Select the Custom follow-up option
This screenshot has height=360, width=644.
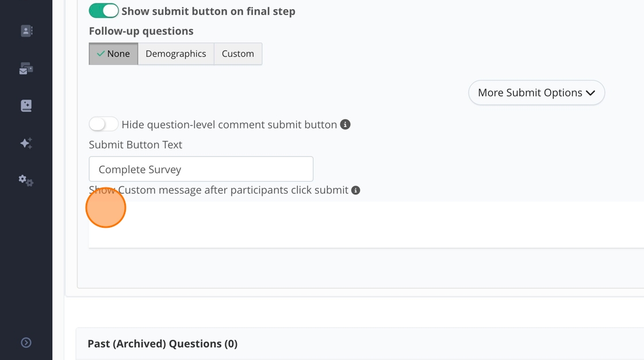pos(237,53)
